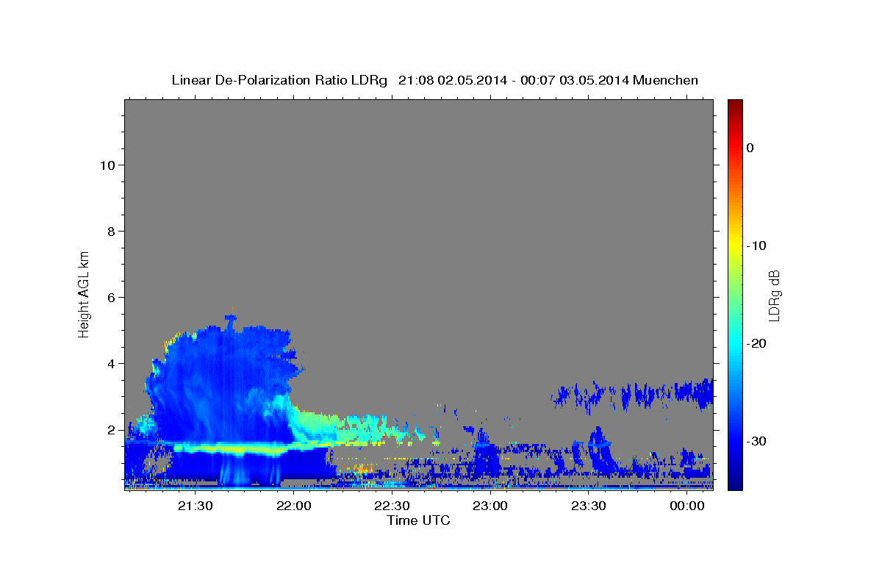Click the 'Height AGL km' y-axis label
The height and width of the screenshot is (588, 882).
pyautogui.click(x=84, y=293)
